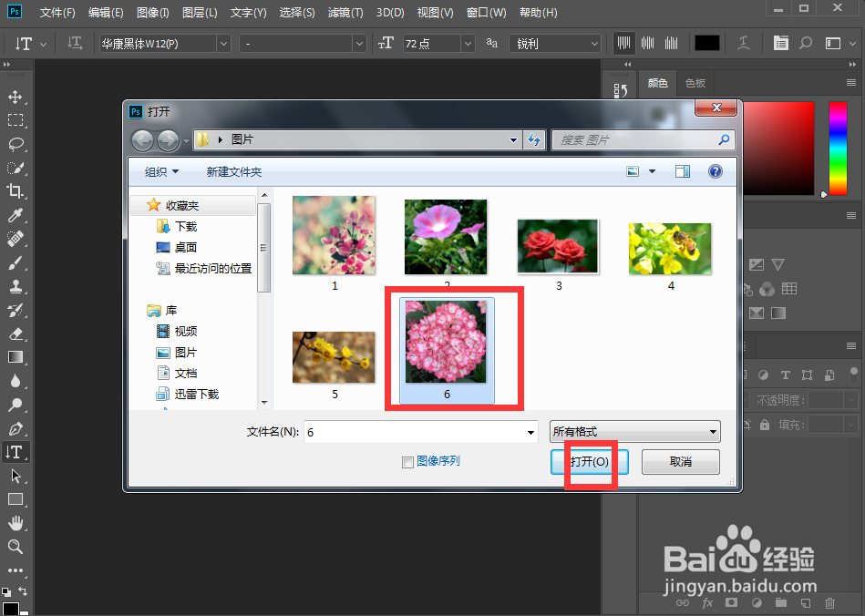Open the 所有格式 file type dropdown
865x616 pixels.
pos(635,432)
